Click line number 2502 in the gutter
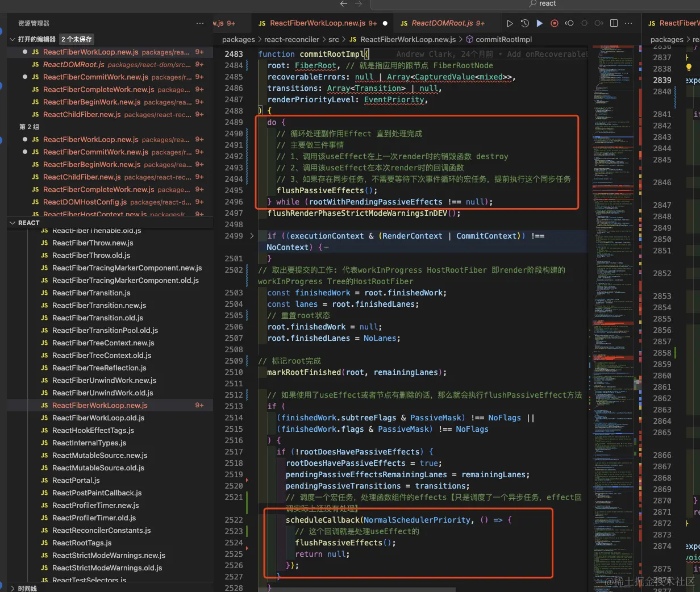The width and height of the screenshot is (700, 592). (234, 270)
